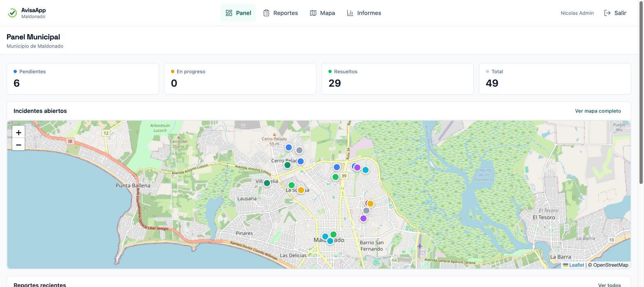Image resolution: width=644 pixels, height=287 pixels.
Task: Click the Panel Municipal heading
Action: 33,37
